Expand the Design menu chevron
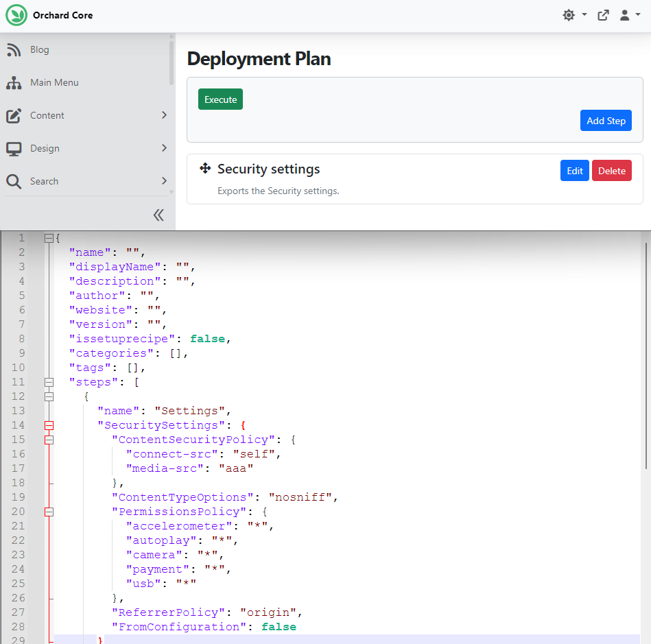 tap(164, 148)
